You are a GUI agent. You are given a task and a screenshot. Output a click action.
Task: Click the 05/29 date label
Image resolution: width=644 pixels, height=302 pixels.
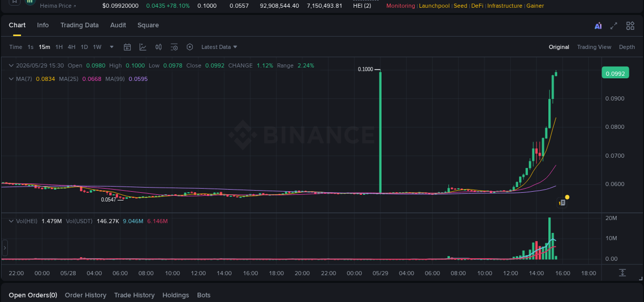click(x=380, y=273)
